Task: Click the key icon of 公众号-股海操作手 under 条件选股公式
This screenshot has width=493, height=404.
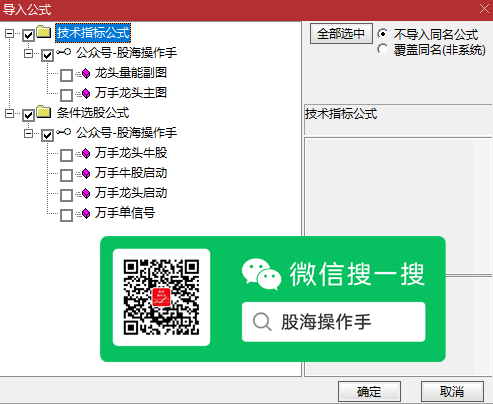Action: tap(63, 132)
